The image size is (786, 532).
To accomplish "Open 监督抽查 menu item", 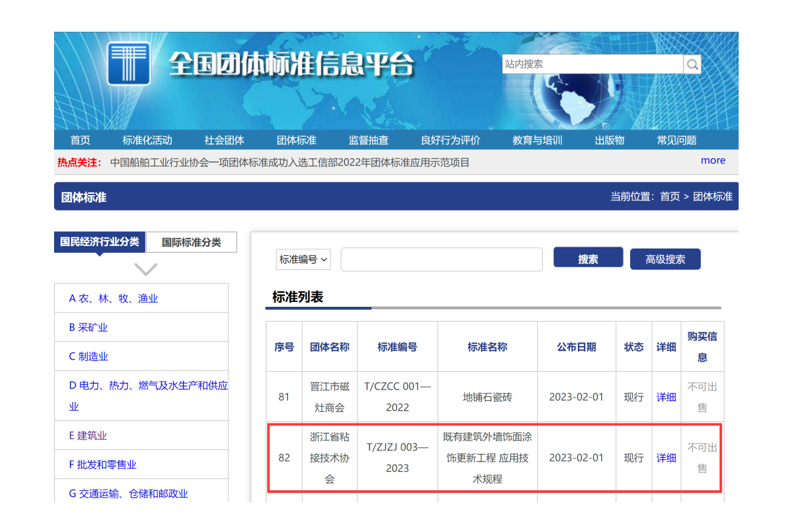I will (368, 141).
